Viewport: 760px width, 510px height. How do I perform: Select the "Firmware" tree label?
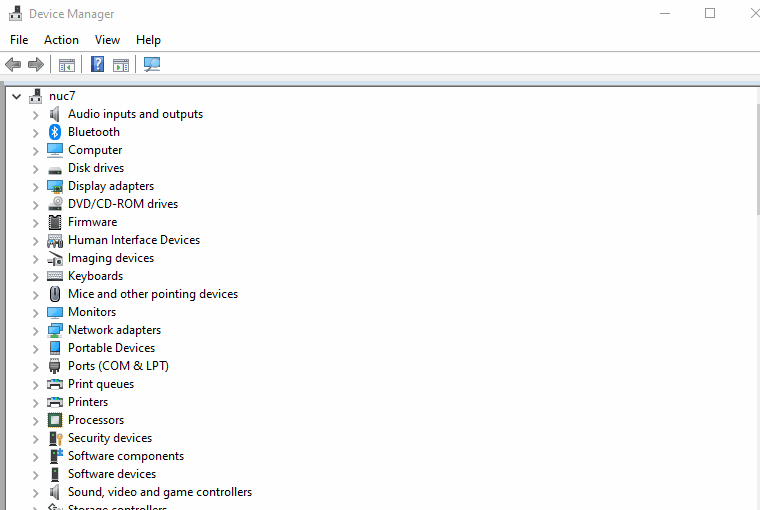[93, 222]
